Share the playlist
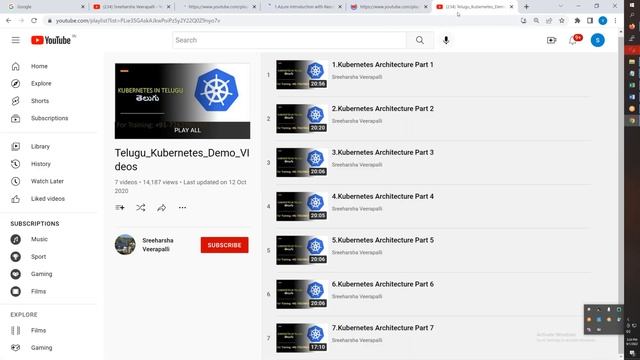640x360 pixels. 162,208
